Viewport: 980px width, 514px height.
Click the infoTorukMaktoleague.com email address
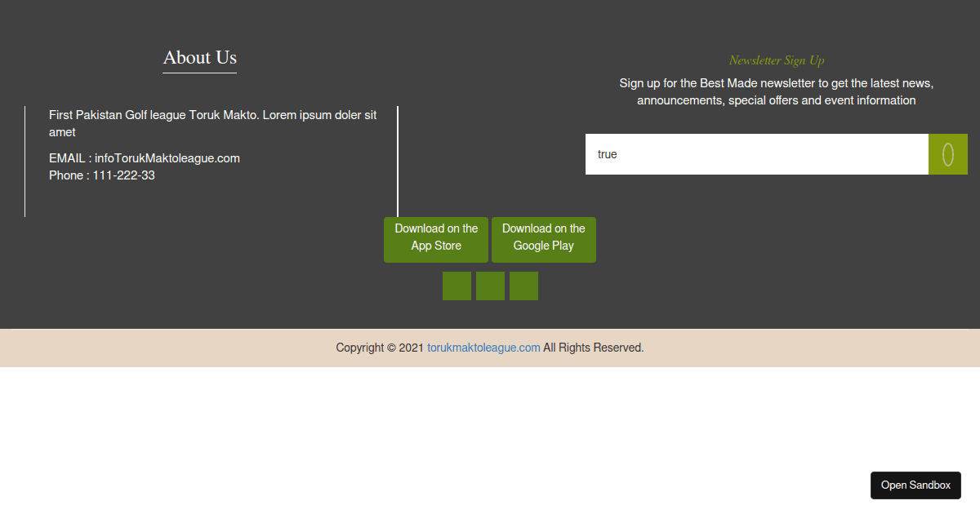tap(167, 157)
